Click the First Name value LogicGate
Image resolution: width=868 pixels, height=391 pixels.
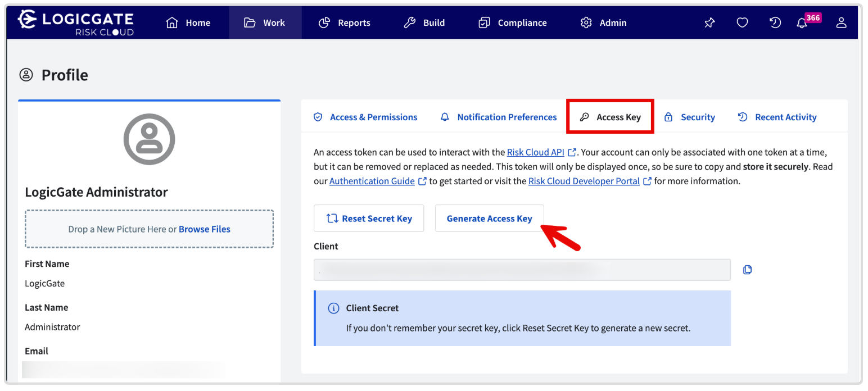coord(45,284)
